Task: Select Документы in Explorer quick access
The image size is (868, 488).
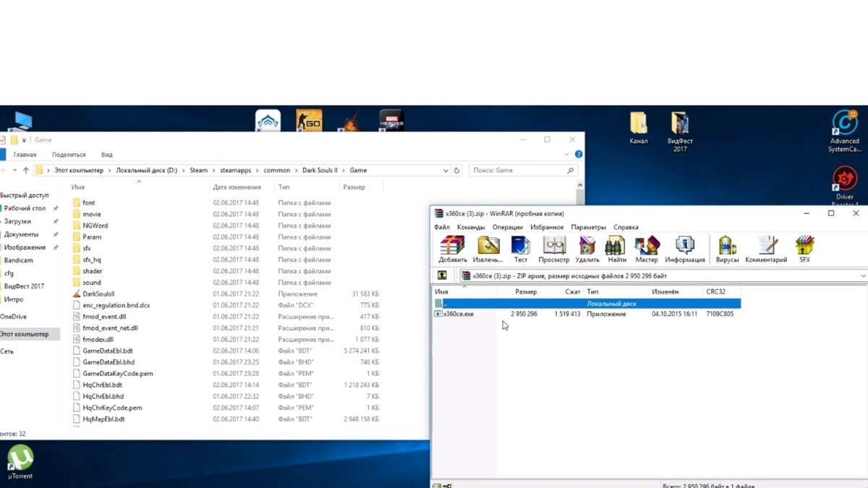Action: [x=21, y=234]
